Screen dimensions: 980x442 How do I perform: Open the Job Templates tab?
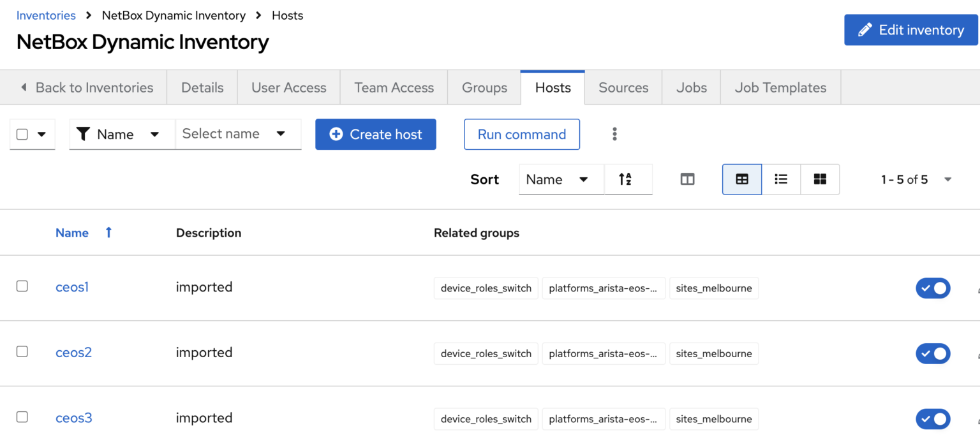pos(780,87)
